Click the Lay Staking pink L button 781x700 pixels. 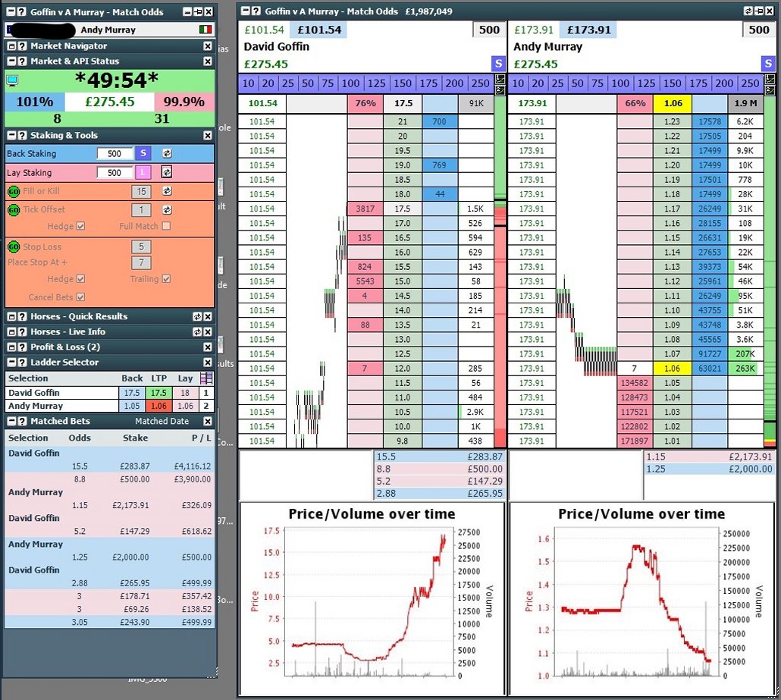(143, 172)
